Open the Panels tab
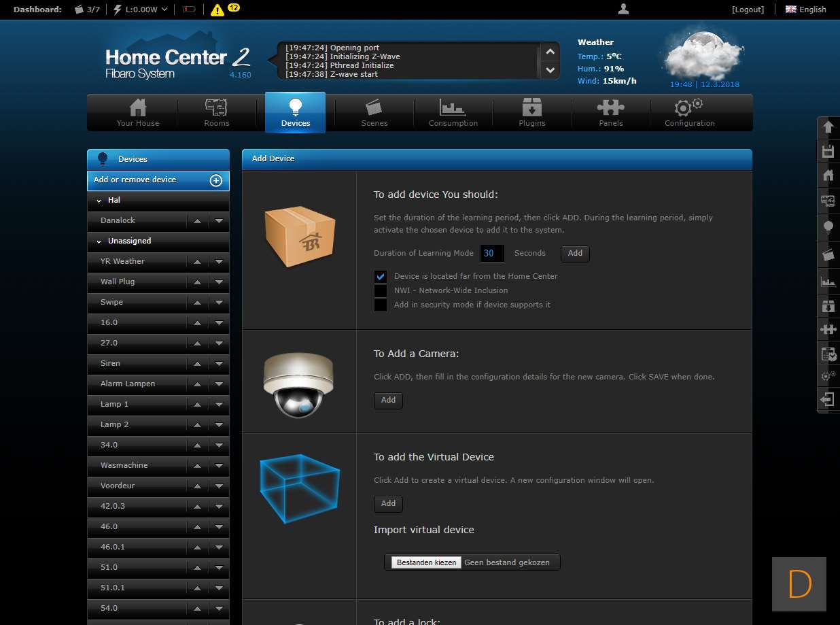The image size is (840, 625). (611, 112)
